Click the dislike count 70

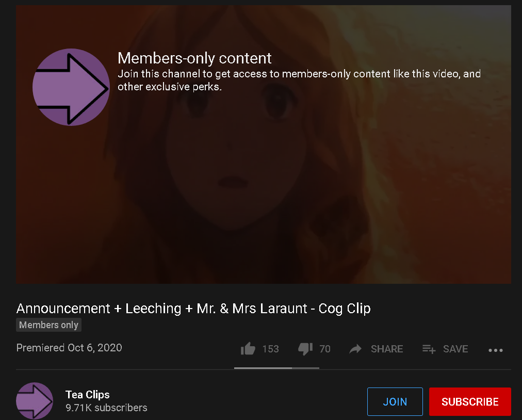[324, 349]
